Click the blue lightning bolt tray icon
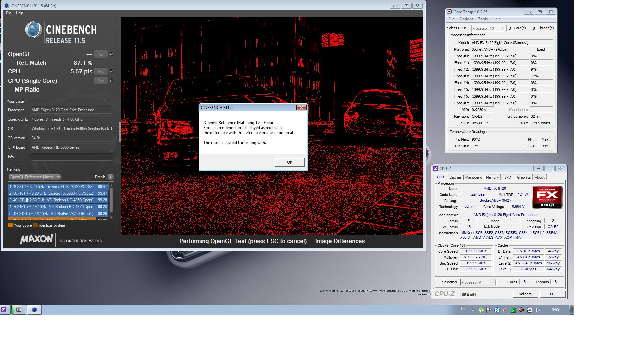644x362 pixels. tap(497, 310)
